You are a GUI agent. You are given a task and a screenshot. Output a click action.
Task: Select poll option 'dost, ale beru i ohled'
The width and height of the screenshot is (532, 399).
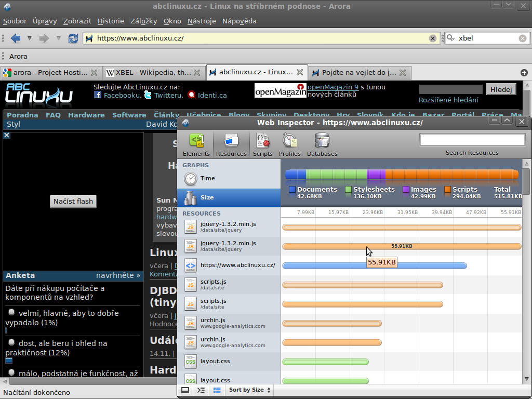click(x=11, y=342)
